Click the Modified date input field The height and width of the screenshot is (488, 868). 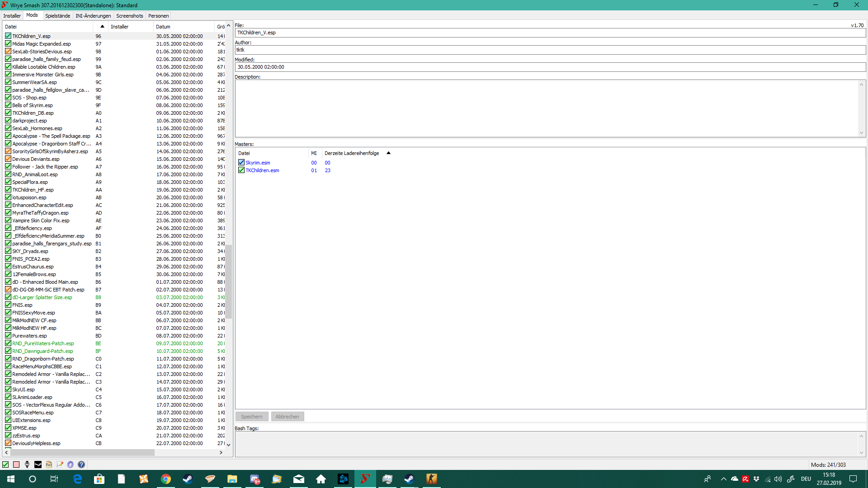coord(550,67)
